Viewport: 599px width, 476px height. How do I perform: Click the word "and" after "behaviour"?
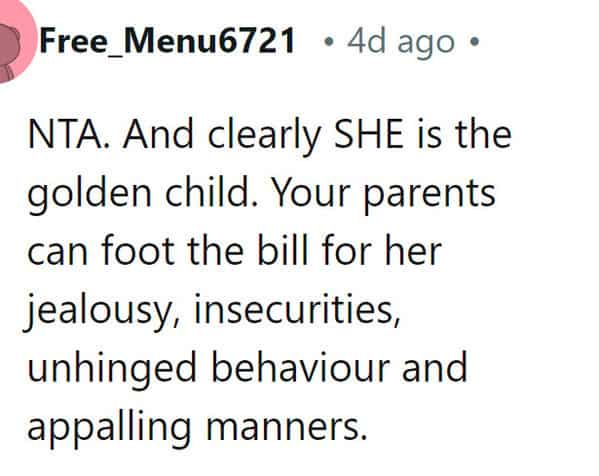click(435, 368)
